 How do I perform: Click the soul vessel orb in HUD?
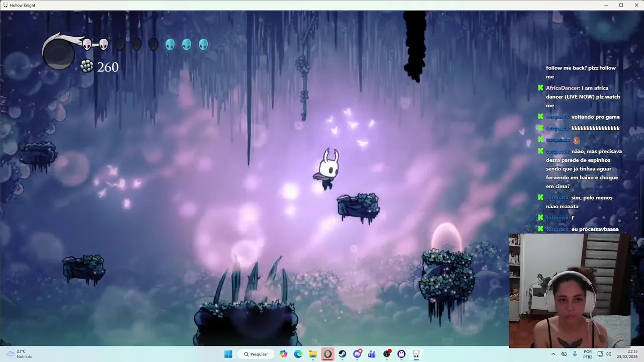tap(58, 53)
